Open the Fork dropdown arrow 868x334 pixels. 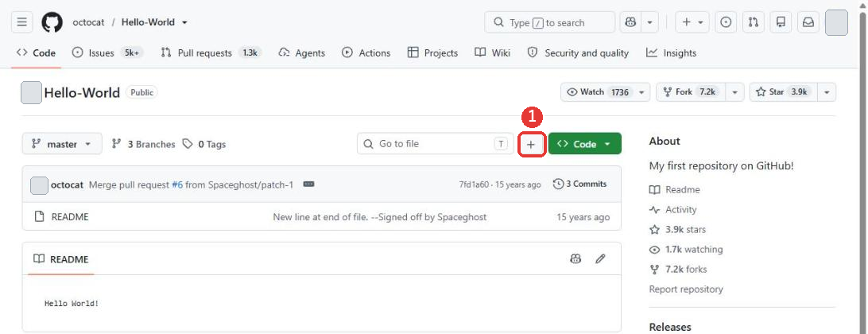(735, 92)
